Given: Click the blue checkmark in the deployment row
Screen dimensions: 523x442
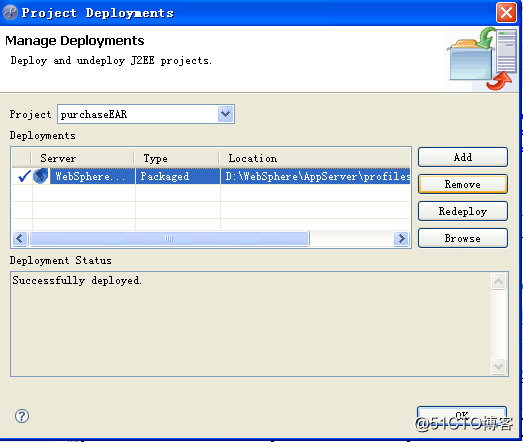Looking at the screenshot, I should (x=24, y=176).
